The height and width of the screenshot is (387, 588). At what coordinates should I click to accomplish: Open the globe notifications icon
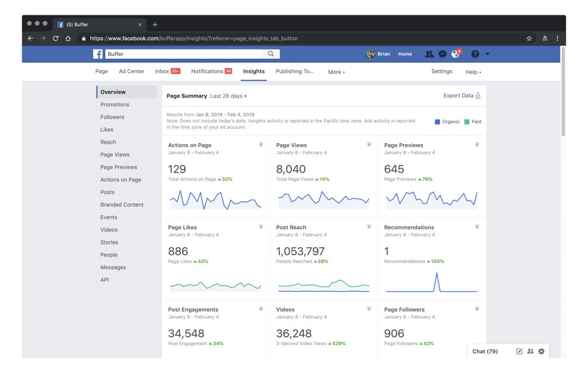(x=456, y=54)
